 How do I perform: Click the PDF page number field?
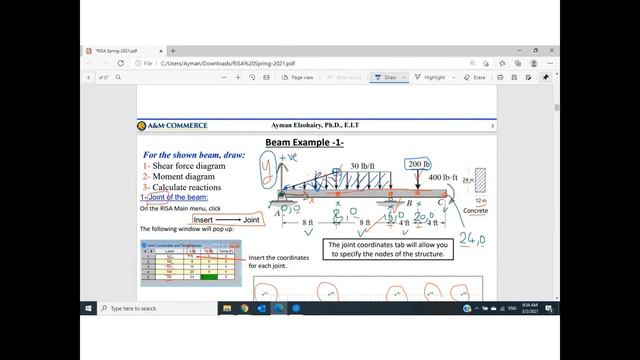[x=88, y=77]
